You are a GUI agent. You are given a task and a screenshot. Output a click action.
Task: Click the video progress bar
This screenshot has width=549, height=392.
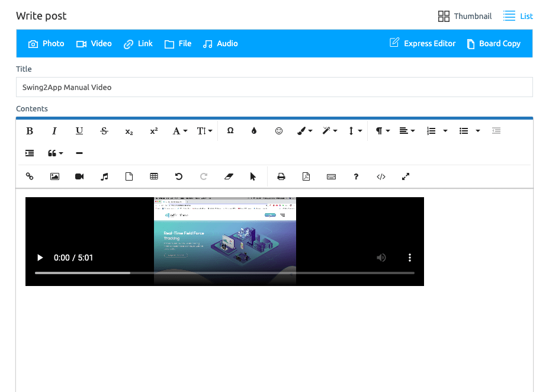[x=224, y=273]
